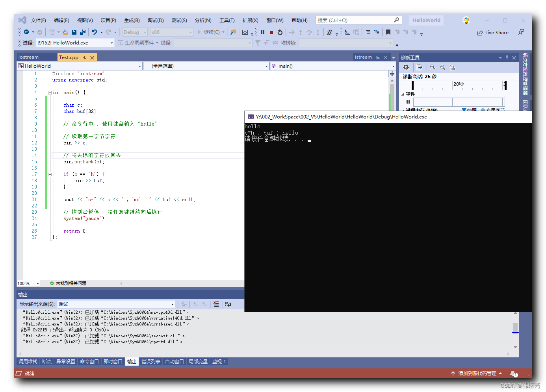Save the current file with the floppy icon

[x=74, y=32]
